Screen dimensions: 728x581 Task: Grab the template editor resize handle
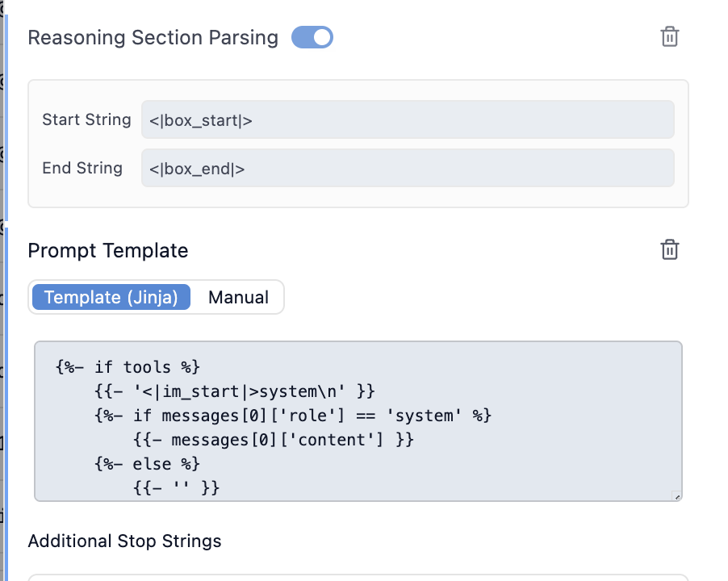[x=676, y=496]
